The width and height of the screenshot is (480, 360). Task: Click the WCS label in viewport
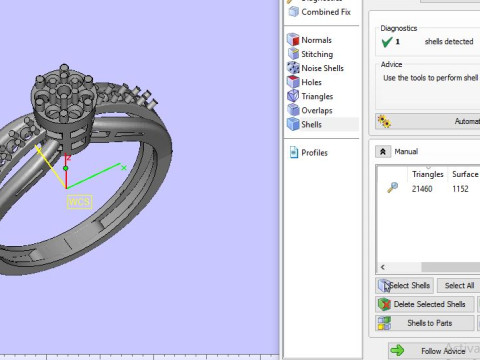(79, 202)
